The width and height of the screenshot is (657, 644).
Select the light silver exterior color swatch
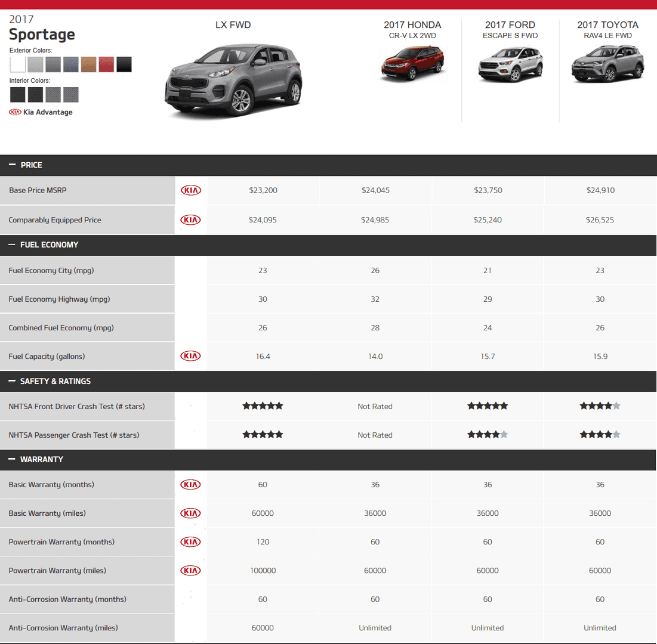point(35,64)
